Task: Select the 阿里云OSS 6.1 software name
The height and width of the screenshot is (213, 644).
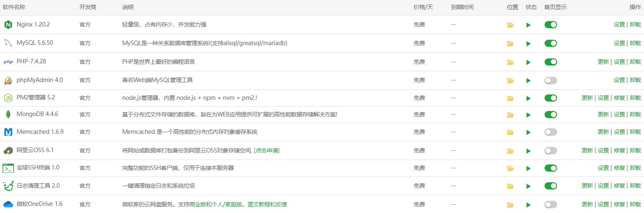Action: pos(35,150)
